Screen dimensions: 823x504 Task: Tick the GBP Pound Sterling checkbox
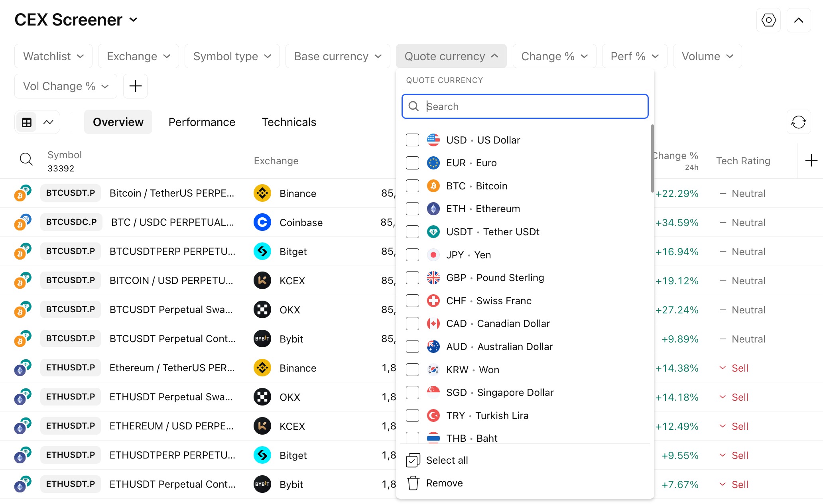coord(412,278)
